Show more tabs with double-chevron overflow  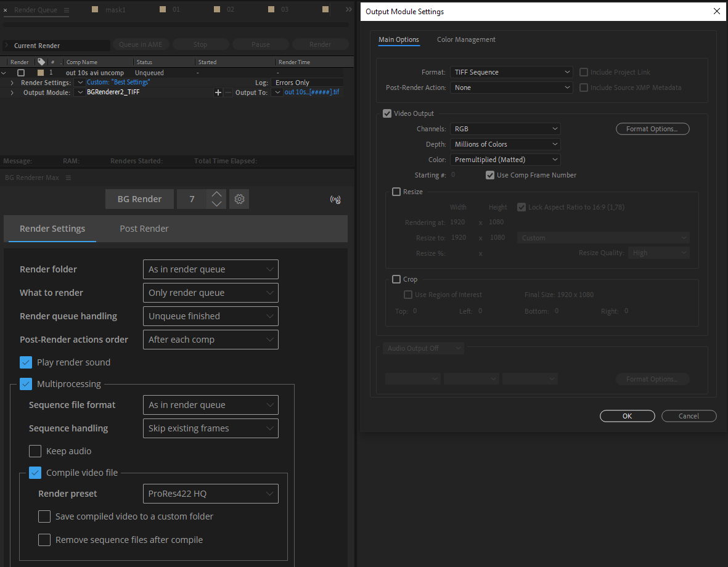[349, 9]
